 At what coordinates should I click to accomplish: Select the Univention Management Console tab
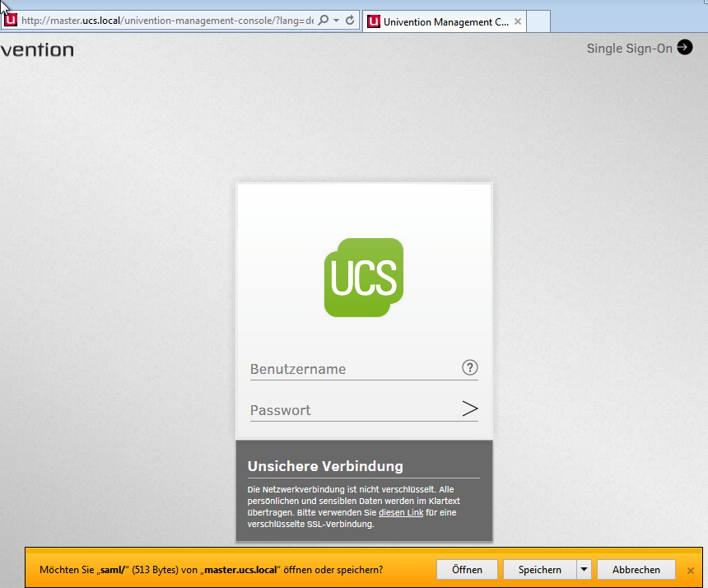445,22
